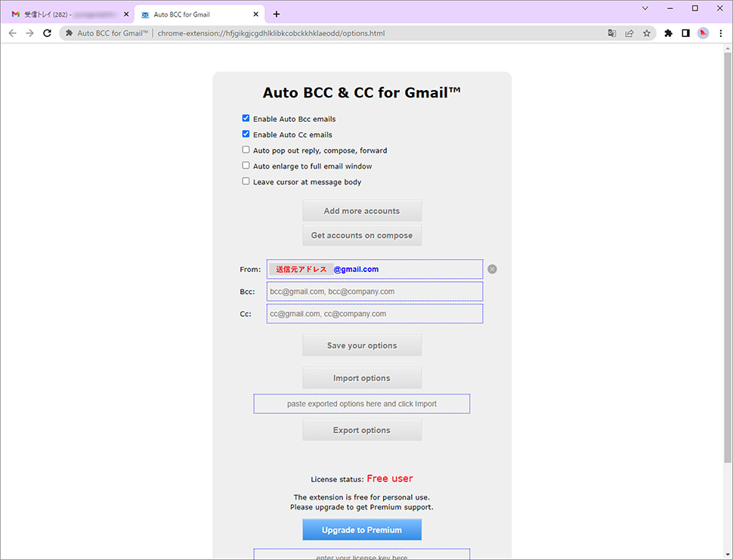
Task: Click the extension icon in address bar
Action: click(x=70, y=33)
